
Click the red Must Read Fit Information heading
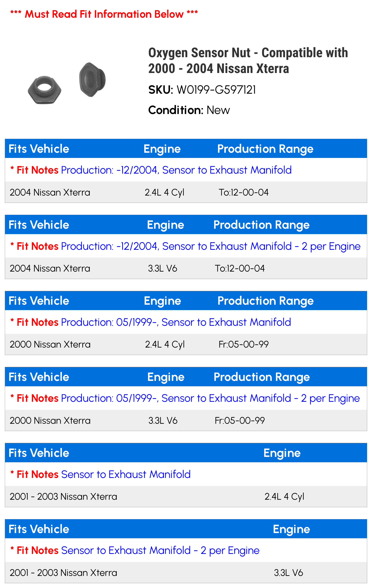104,14
